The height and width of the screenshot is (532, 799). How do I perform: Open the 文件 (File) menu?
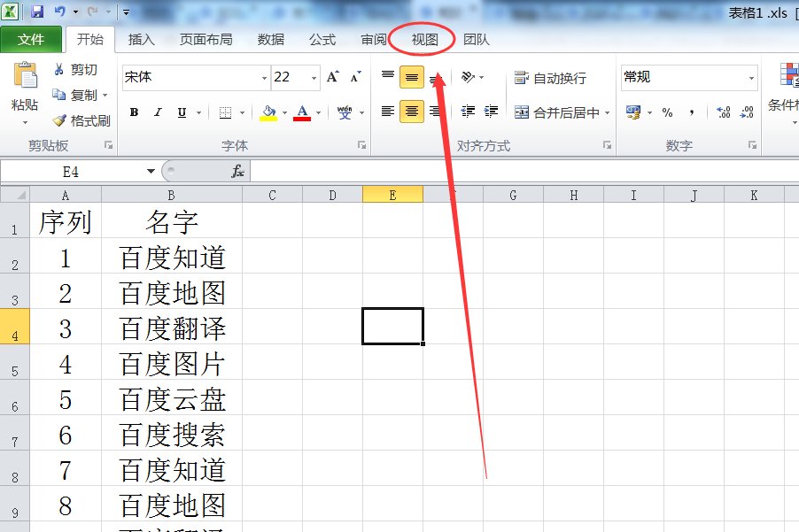tap(32, 39)
